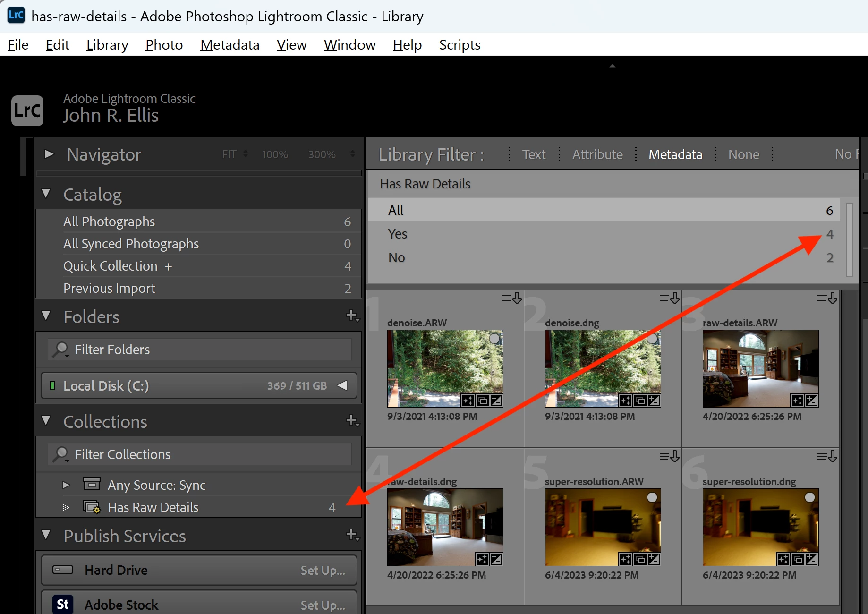868x614 pixels.
Task: Expand the Any Source: Sync collection set
Action: pos(66,485)
